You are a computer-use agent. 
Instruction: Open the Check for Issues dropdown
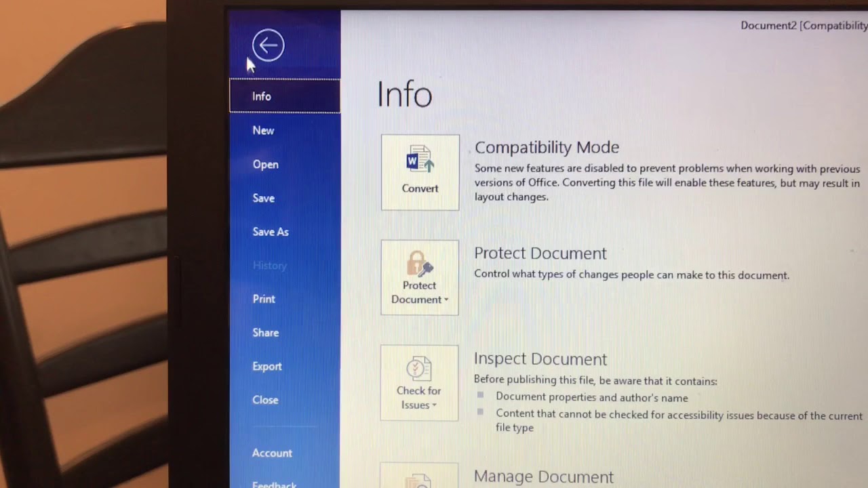(419, 383)
